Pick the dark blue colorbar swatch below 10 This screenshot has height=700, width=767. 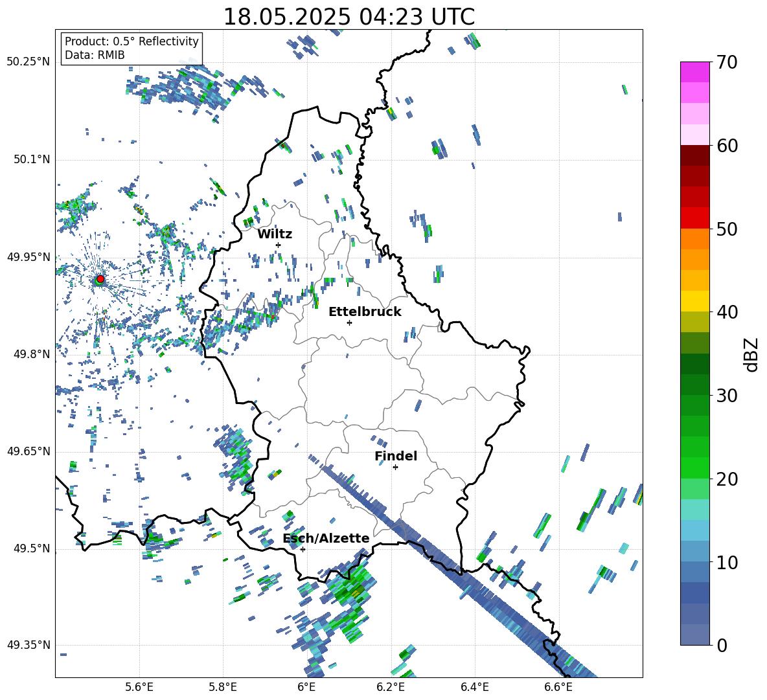tap(694, 593)
